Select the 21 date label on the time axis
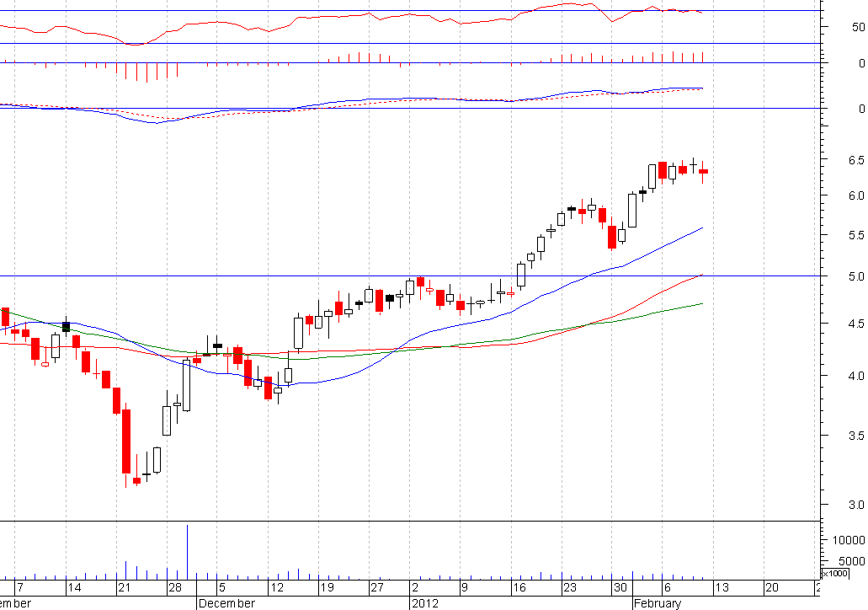Viewport: 868px width, 610px height. (x=125, y=588)
